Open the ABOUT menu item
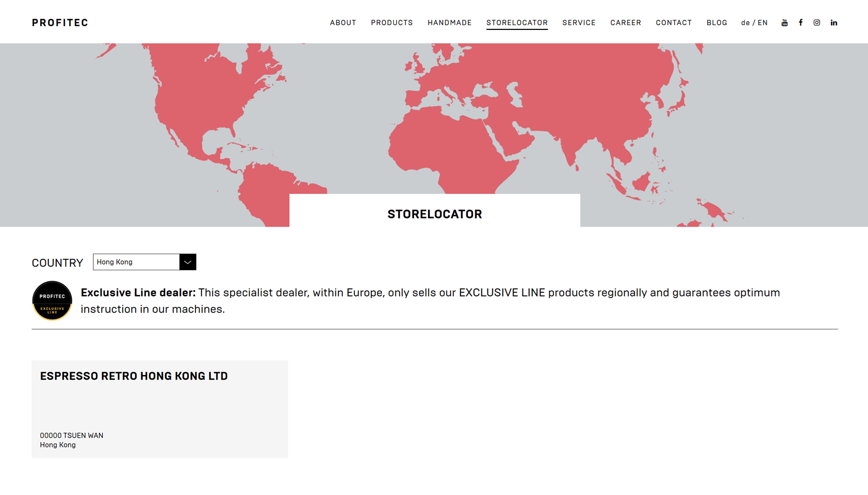The width and height of the screenshot is (868, 495). [343, 23]
